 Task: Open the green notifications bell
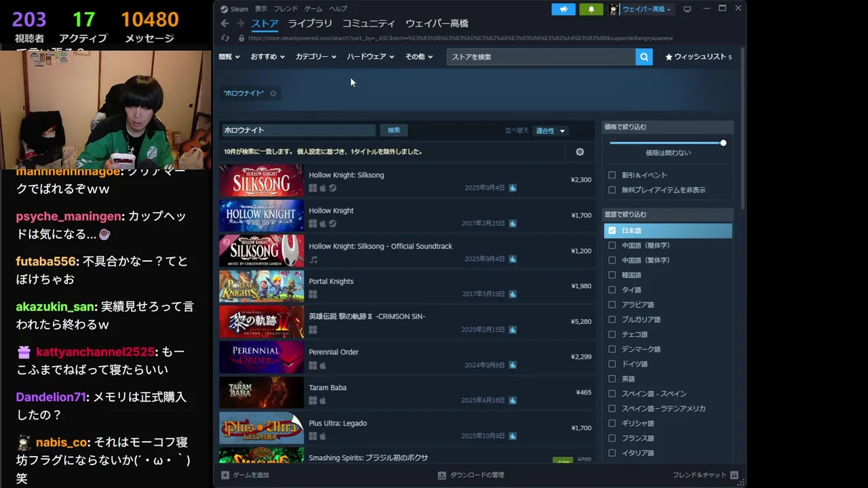point(591,9)
